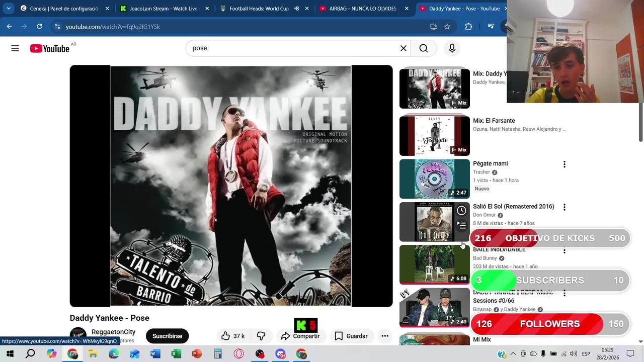Open the browser extensions puzzle icon
This screenshot has height=362, width=644.
click(468, 26)
